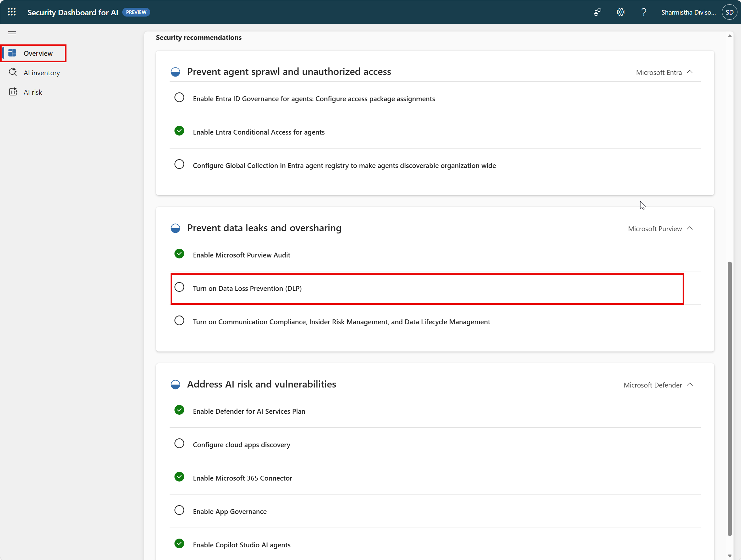
Task: Collapse the Microsoft Purview section chevron
Action: (690, 228)
